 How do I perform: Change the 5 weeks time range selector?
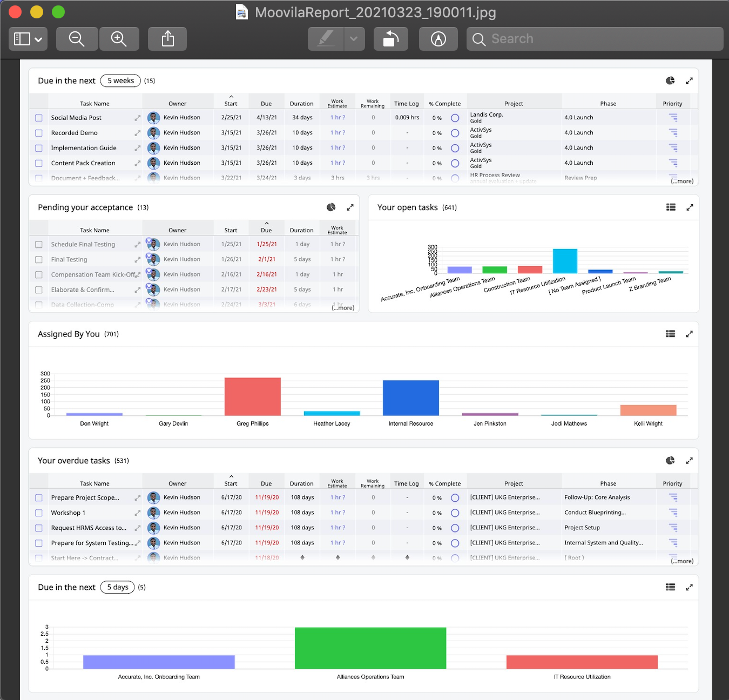[120, 81]
